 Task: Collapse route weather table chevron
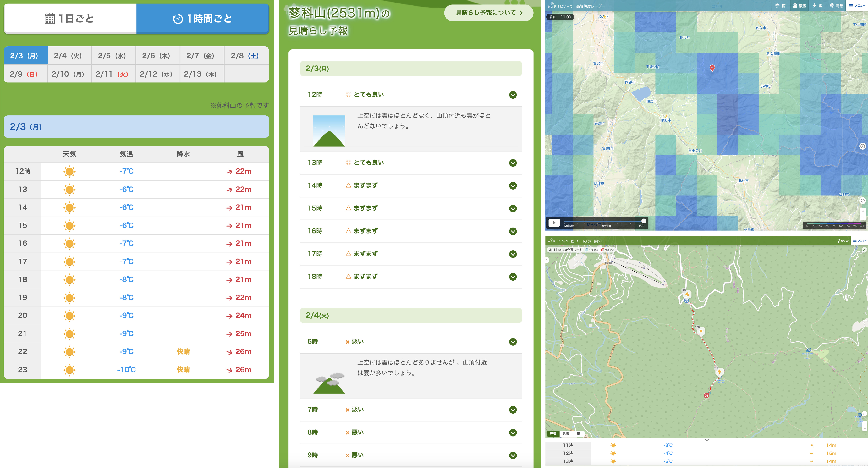click(x=707, y=440)
